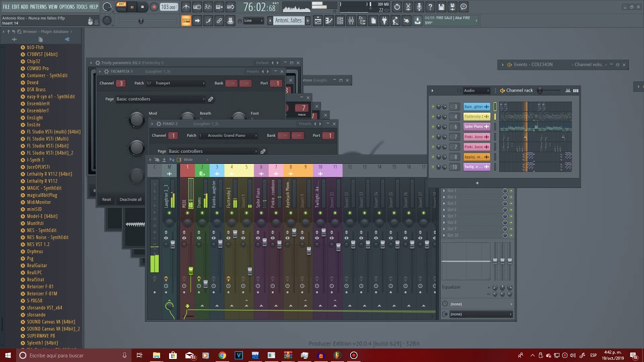
Task: Open Google Chrome from the Windows taskbar
Action: 222,355
